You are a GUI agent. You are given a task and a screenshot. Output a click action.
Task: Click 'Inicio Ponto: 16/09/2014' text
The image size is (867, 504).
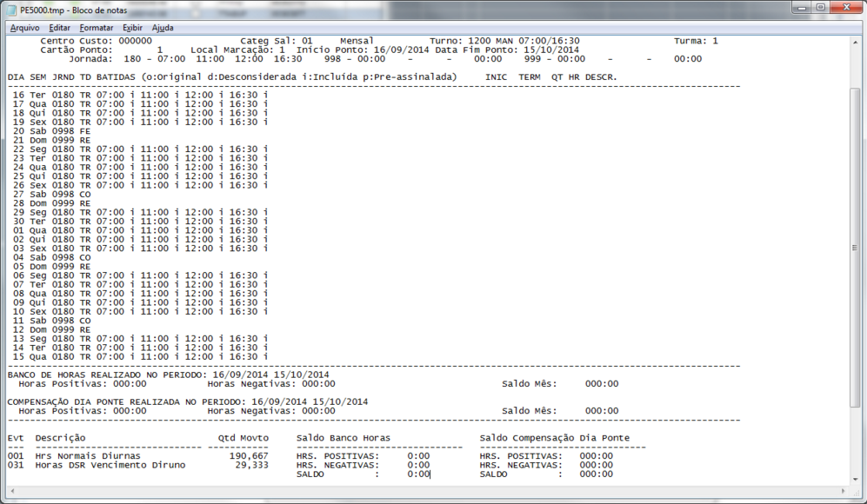pos(363,50)
